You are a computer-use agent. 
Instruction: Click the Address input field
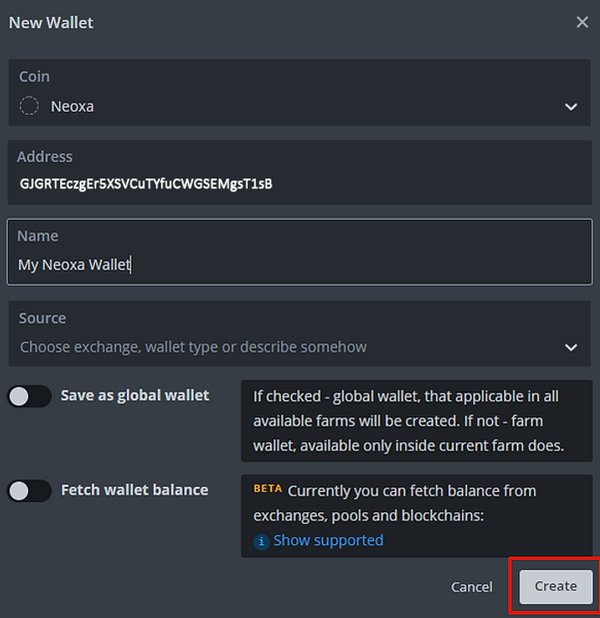[x=300, y=173]
